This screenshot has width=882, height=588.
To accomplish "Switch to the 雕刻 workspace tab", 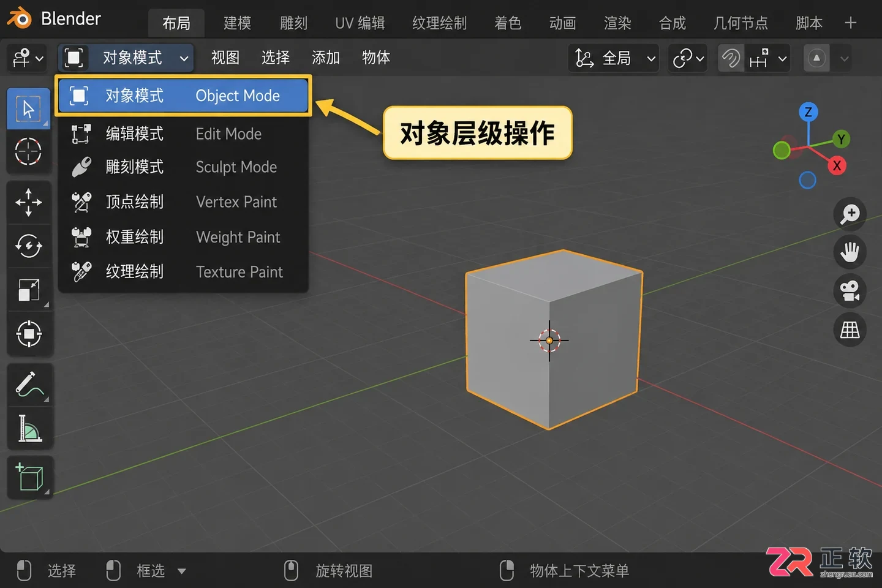I will (x=294, y=23).
